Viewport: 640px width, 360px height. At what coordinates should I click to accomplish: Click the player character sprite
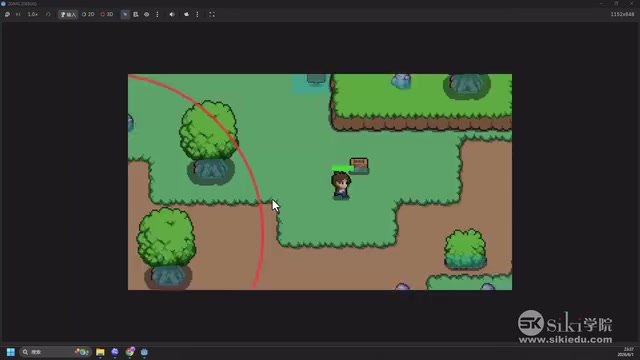point(341,186)
